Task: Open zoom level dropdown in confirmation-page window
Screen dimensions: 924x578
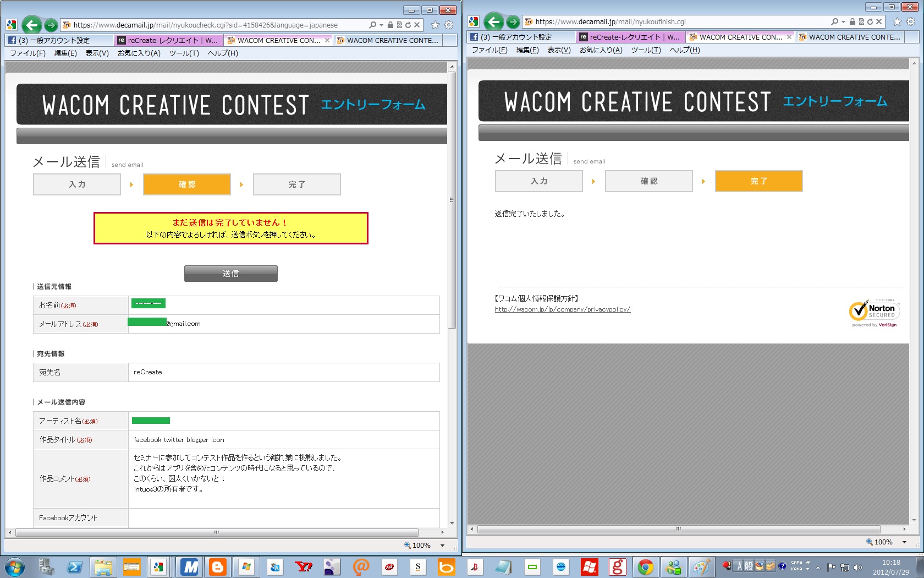Action: (442, 546)
